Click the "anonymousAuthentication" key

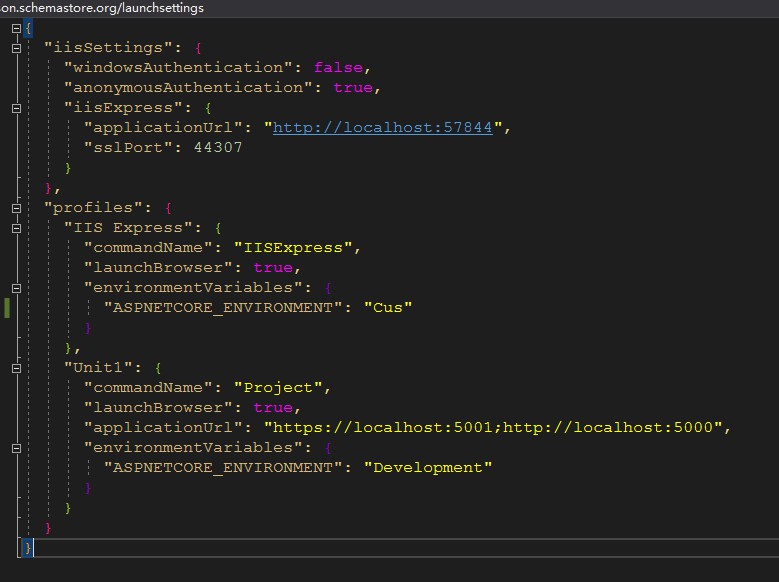(188, 87)
